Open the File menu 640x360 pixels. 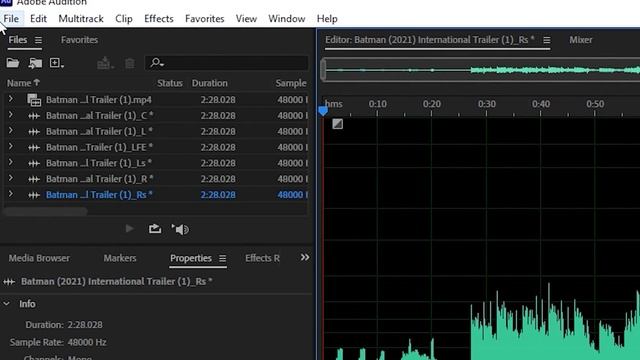(11, 19)
